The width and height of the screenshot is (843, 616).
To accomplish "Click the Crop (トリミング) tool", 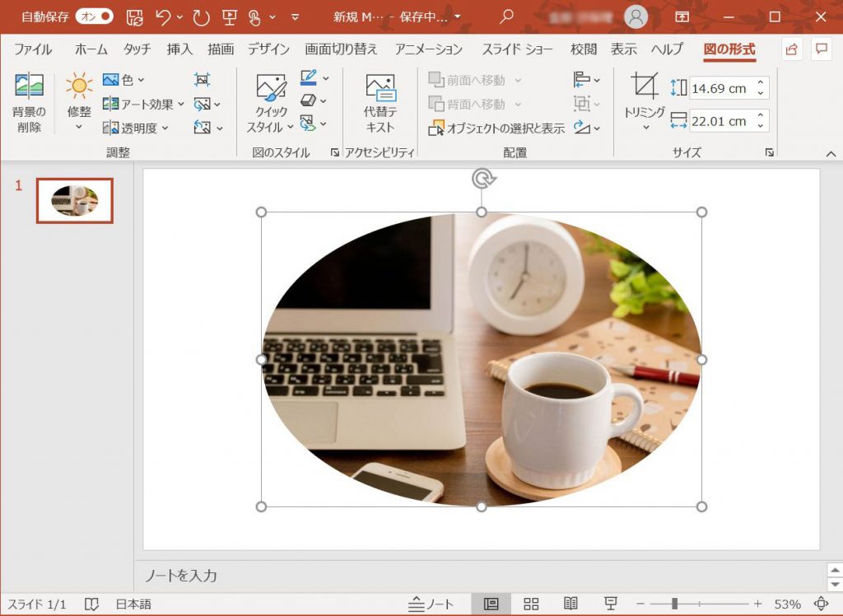I will pos(645,102).
